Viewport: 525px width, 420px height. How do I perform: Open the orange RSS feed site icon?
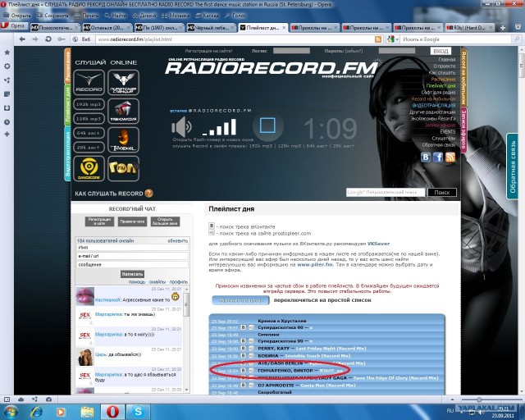click(x=450, y=157)
